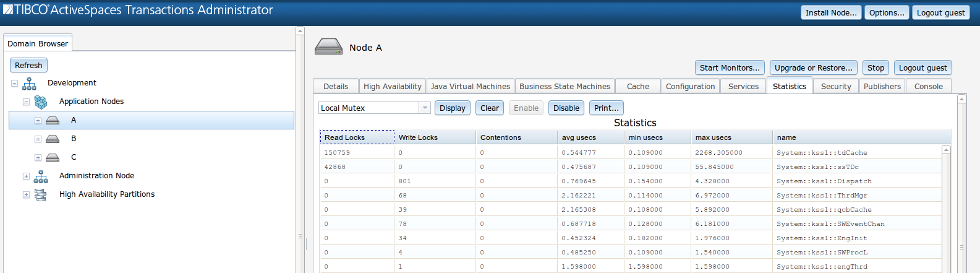This screenshot has width=980, height=273.
Task: Collapse the Application Nodes branch
Action: click(x=26, y=102)
